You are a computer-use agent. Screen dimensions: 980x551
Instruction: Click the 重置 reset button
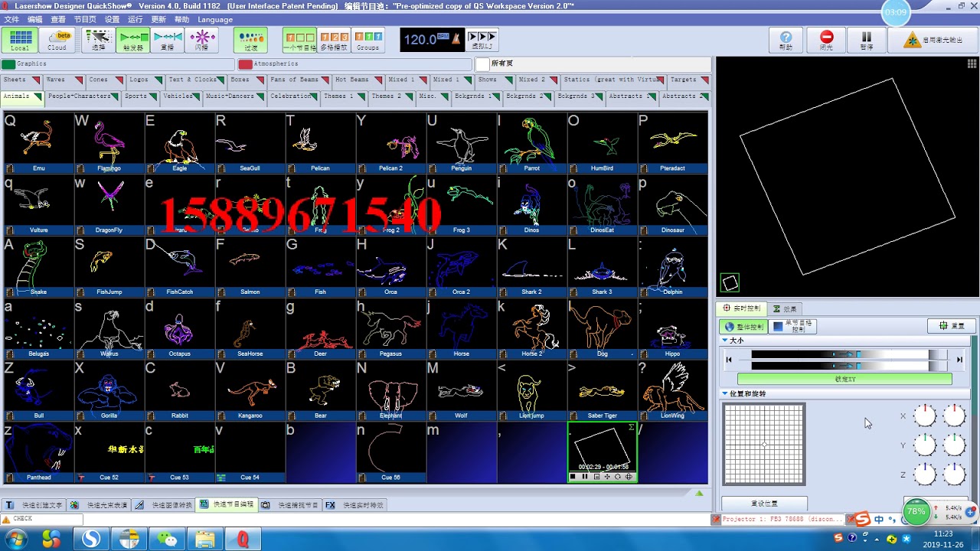pyautogui.click(x=951, y=326)
